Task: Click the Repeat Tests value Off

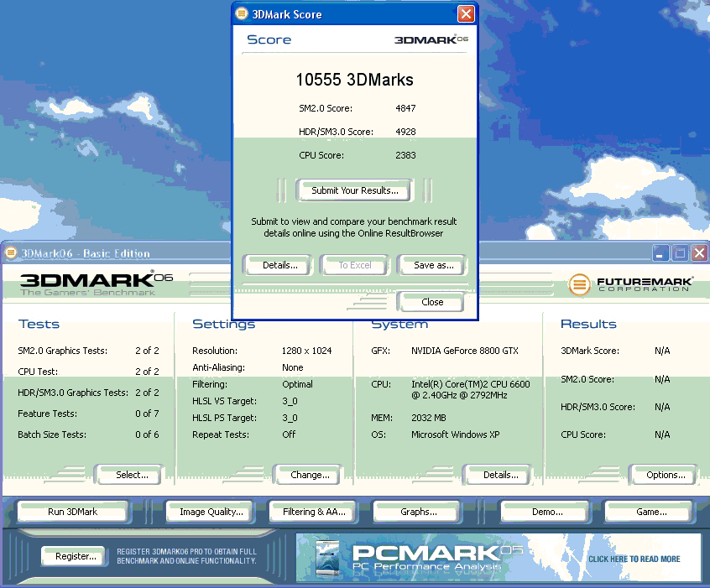Action: coord(289,434)
